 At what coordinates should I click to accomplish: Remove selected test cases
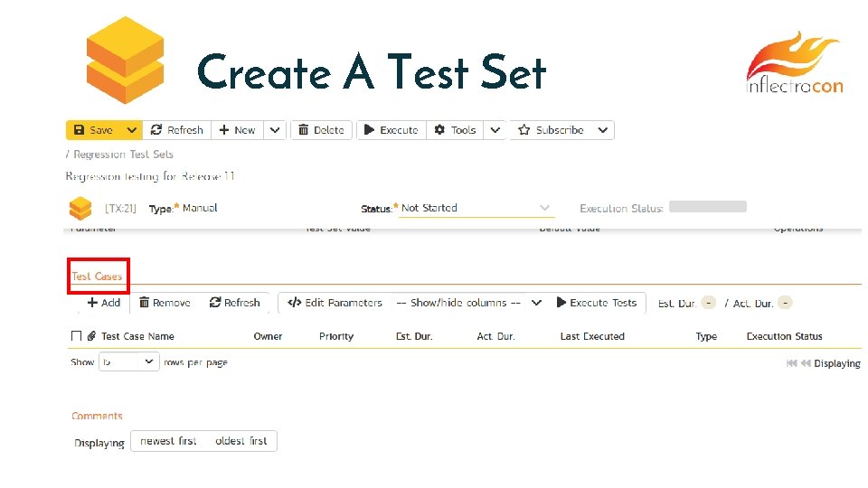click(165, 303)
